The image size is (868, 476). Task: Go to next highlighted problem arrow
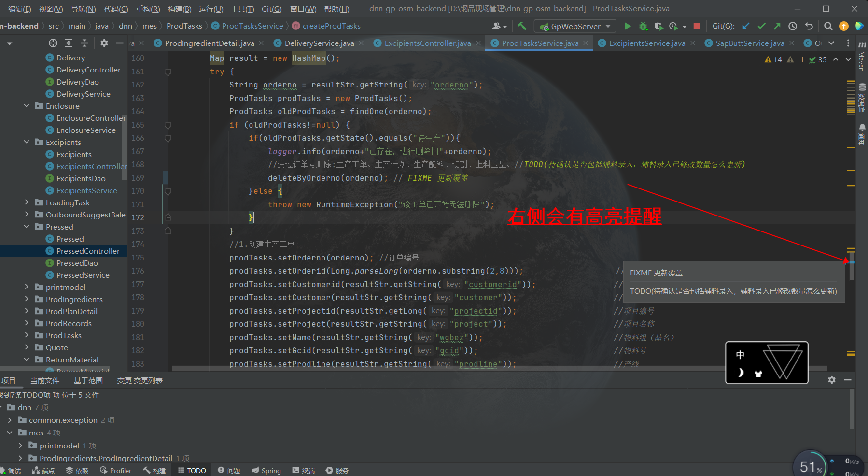pos(848,59)
